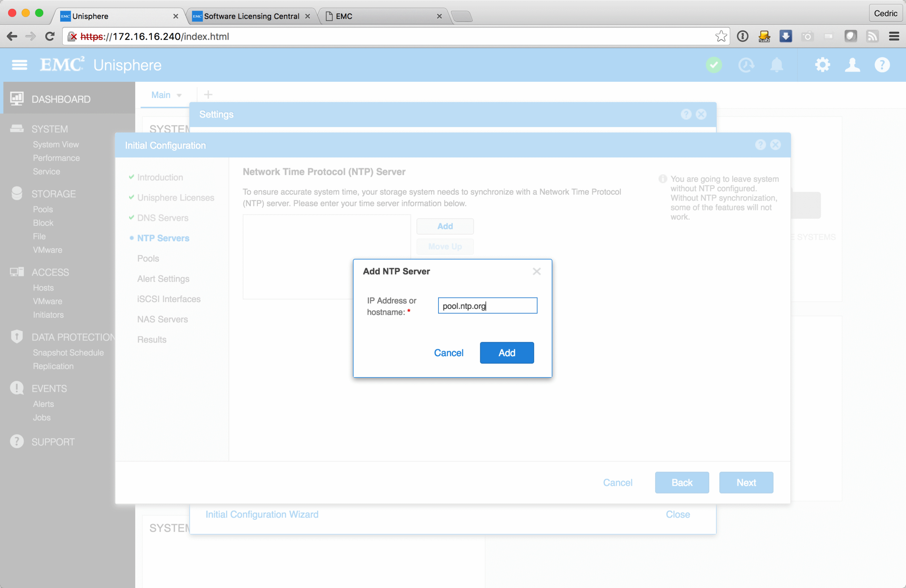Close the Add NTP Server dialog
Screen dimensions: 906x588
click(537, 271)
